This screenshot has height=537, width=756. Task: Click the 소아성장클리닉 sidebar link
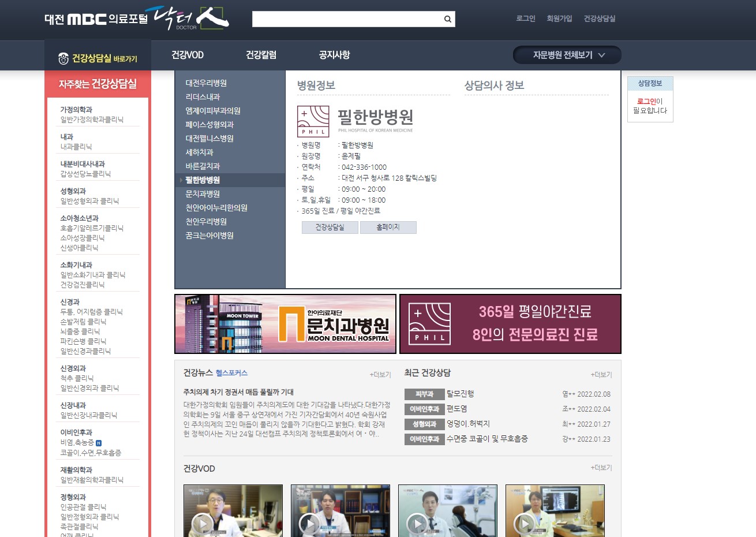tap(83, 238)
